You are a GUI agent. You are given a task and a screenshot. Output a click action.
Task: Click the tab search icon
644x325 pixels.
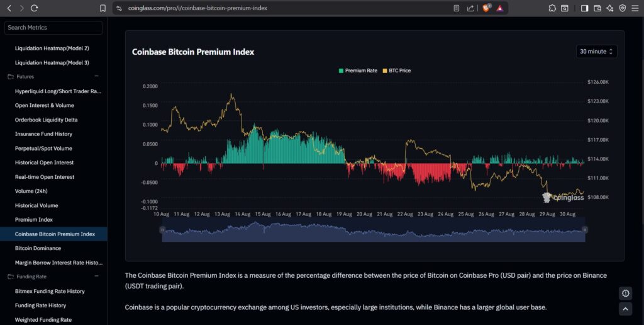tap(565, 8)
